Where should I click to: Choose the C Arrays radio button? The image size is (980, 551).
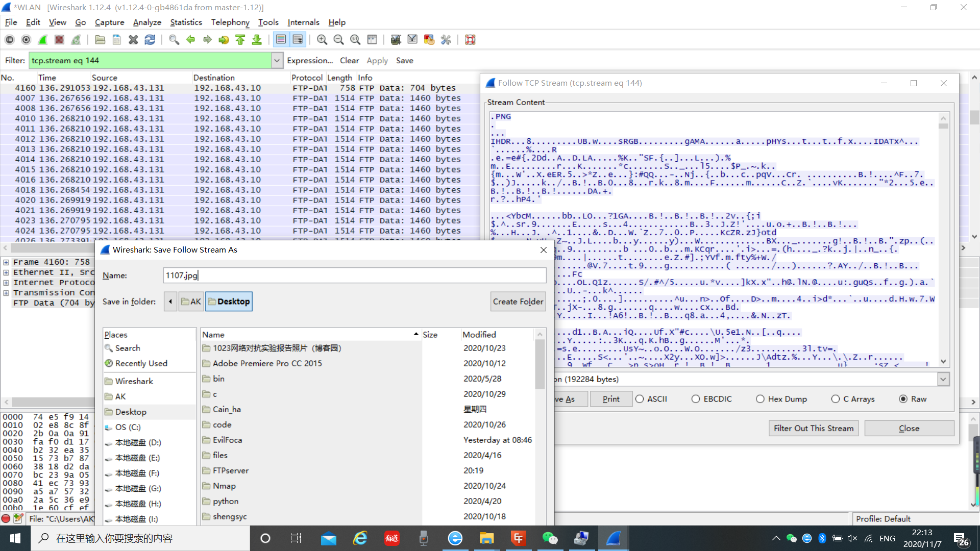tap(836, 399)
